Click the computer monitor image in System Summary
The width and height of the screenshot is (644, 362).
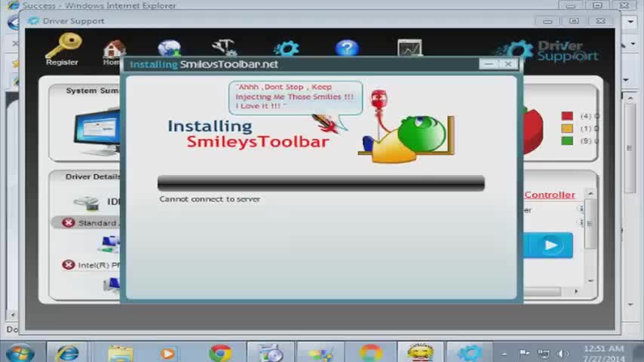[x=97, y=131]
